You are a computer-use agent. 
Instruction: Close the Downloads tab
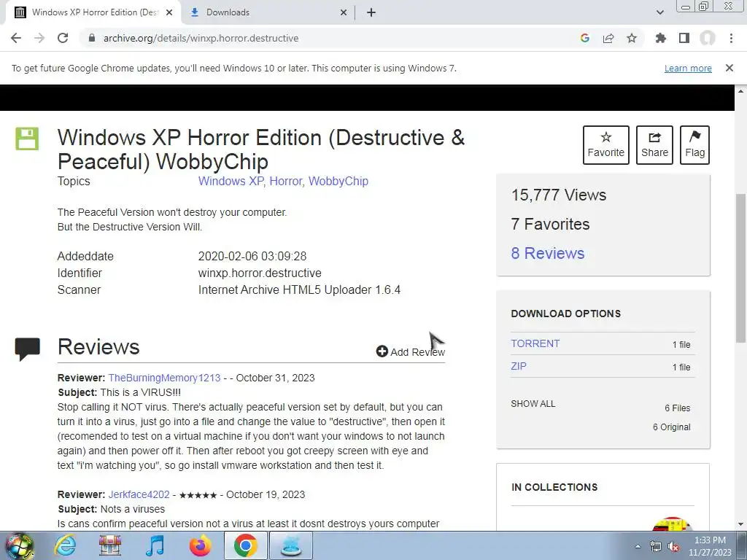(x=344, y=12)
